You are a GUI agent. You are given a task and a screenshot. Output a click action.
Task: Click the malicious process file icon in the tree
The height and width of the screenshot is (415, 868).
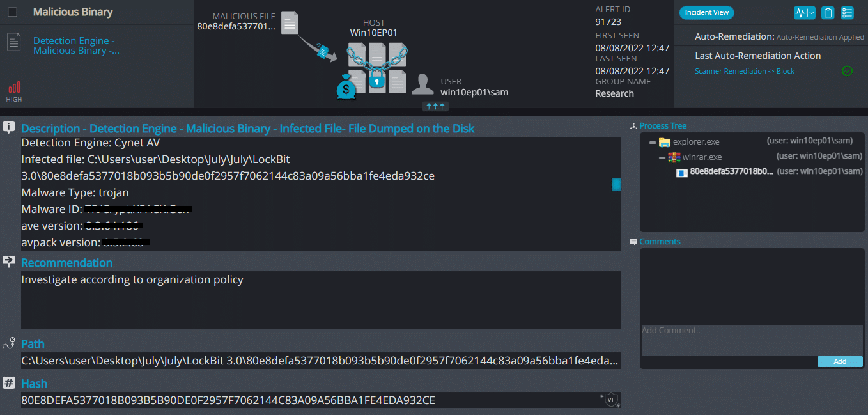coord(682,172)
